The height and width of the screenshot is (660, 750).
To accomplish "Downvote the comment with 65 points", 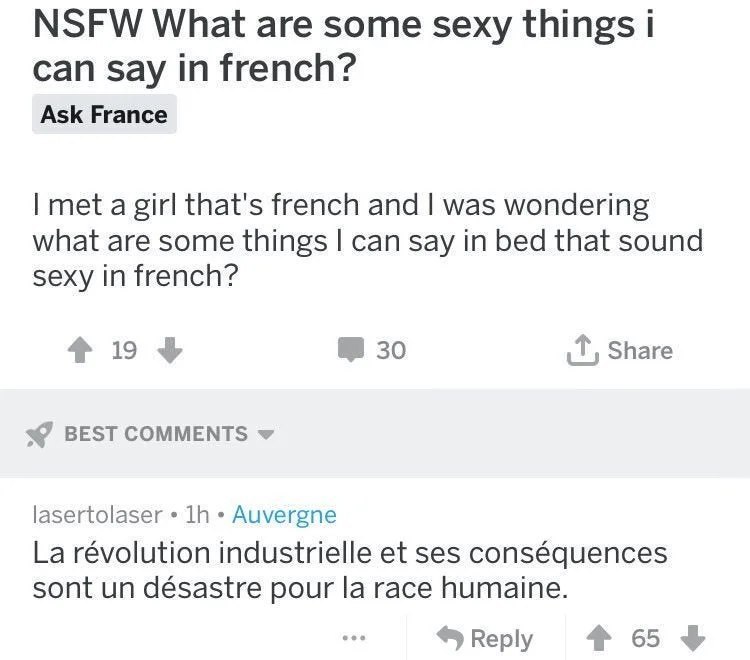I will 693,638.
